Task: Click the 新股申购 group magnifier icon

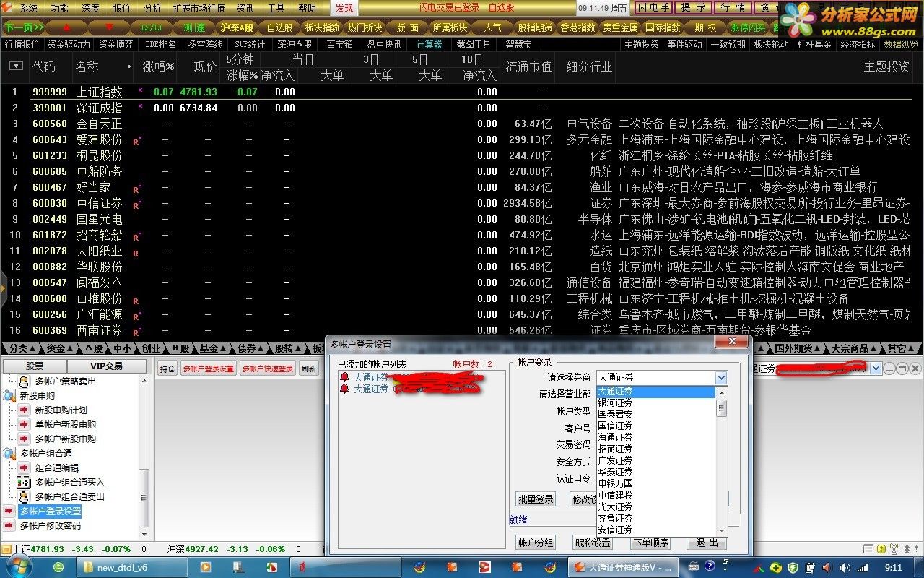Action: click(9, 395)
